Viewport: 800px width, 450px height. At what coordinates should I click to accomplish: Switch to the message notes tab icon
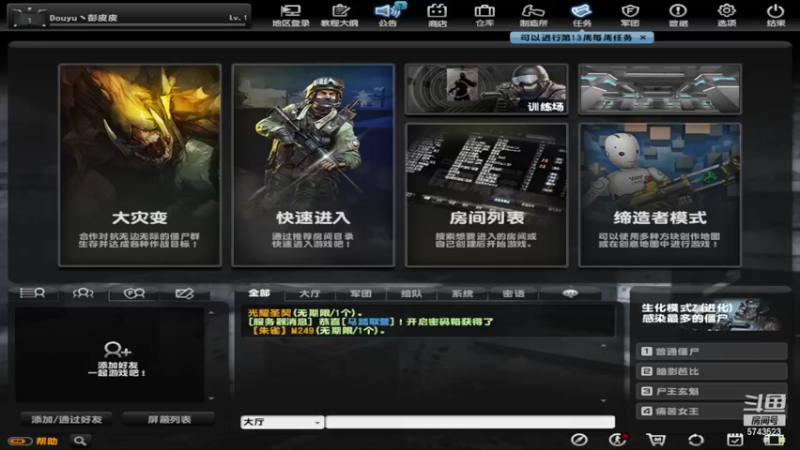pyautogui.click(x=184, y=293)
